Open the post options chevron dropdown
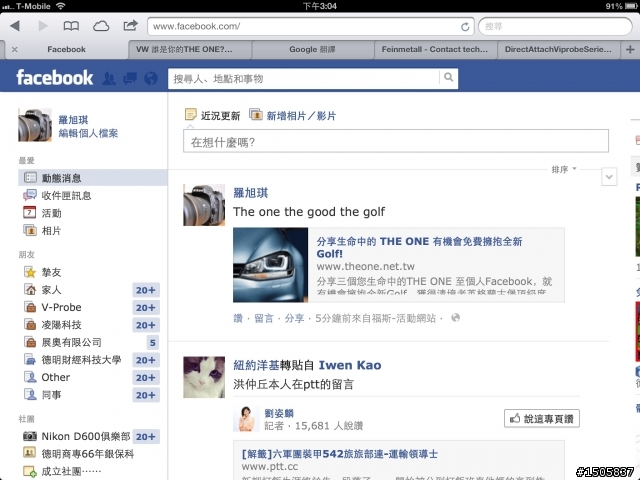640x480 pixels. pos(609,177)
